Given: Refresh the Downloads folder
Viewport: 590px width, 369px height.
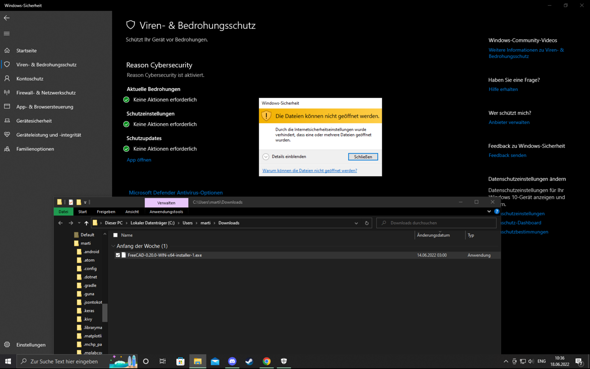Looking at the screenshot, I should pyautogui.click(x=367, y=223).
